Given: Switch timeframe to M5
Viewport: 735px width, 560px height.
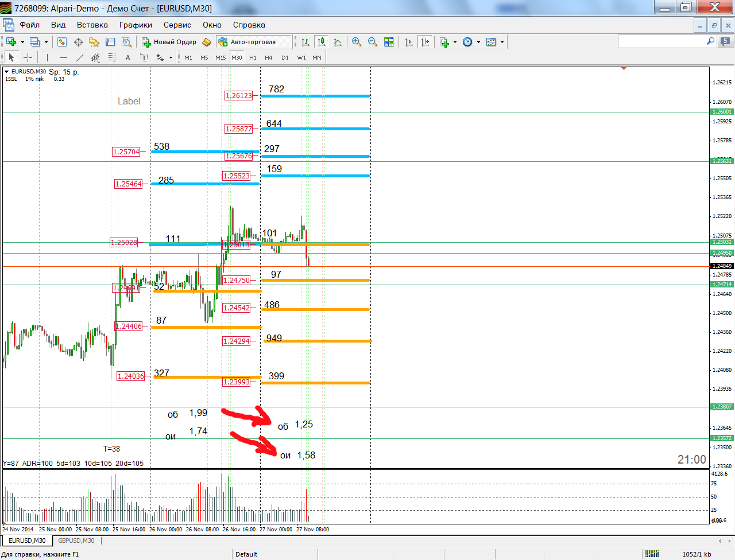Looking at the screenshot, I should click(x=204, y=57).
